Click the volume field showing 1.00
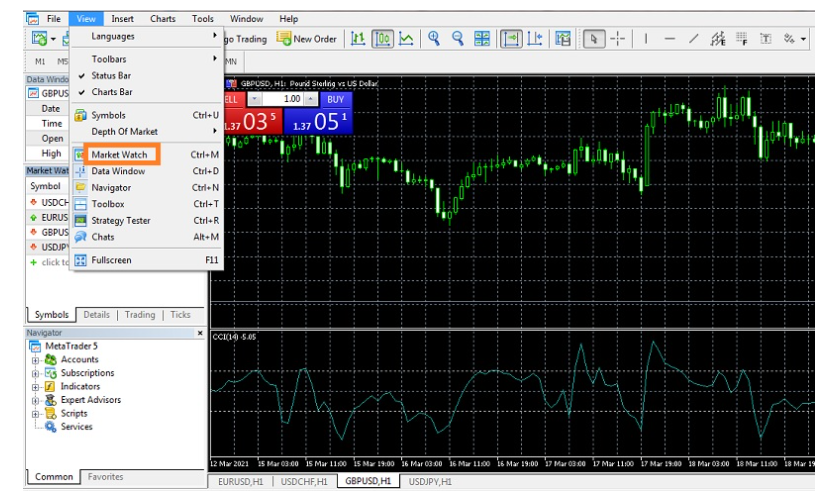This screenshot has width=840, height=501. [x=283, y=99]
